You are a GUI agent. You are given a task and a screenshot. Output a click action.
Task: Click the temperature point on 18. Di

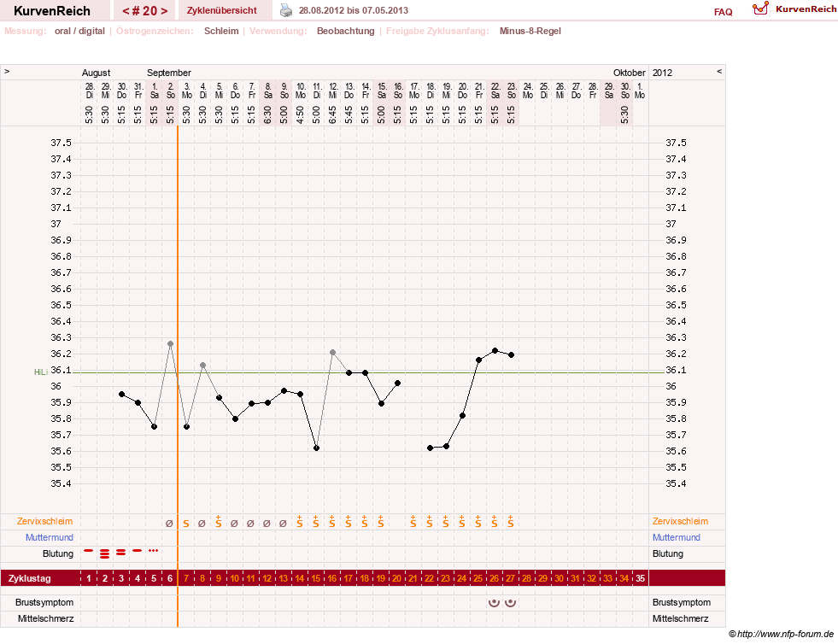click(431, 448)
